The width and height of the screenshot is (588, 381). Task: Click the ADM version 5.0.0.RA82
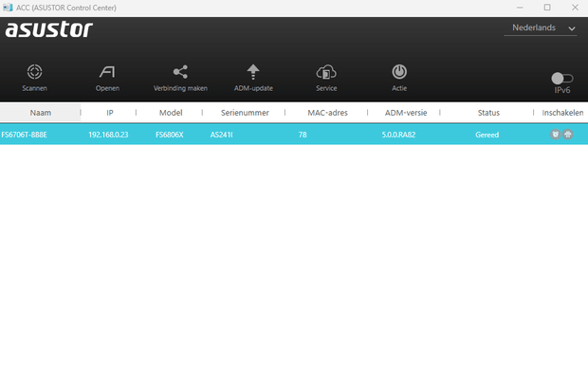click(398, 135)
